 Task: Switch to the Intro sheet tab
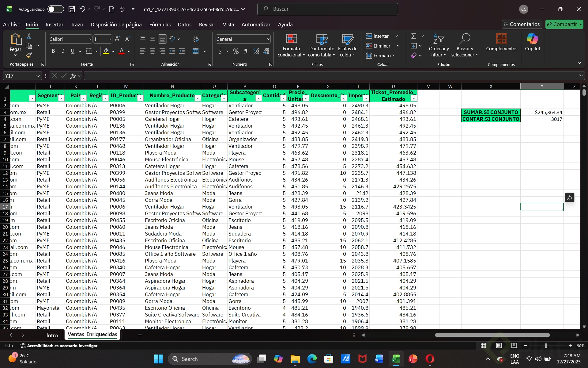pos(52,335)
